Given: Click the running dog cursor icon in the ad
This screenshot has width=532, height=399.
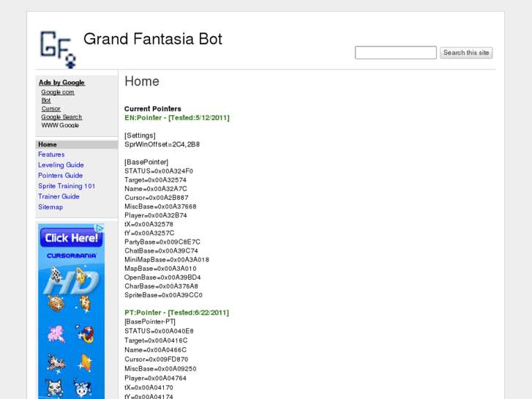Looking at the screenshot, I should pos(56,363).
